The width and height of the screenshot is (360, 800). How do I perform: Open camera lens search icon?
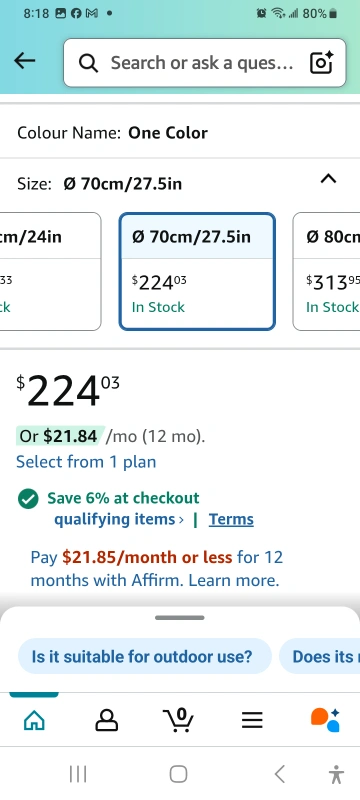[321, 63]
